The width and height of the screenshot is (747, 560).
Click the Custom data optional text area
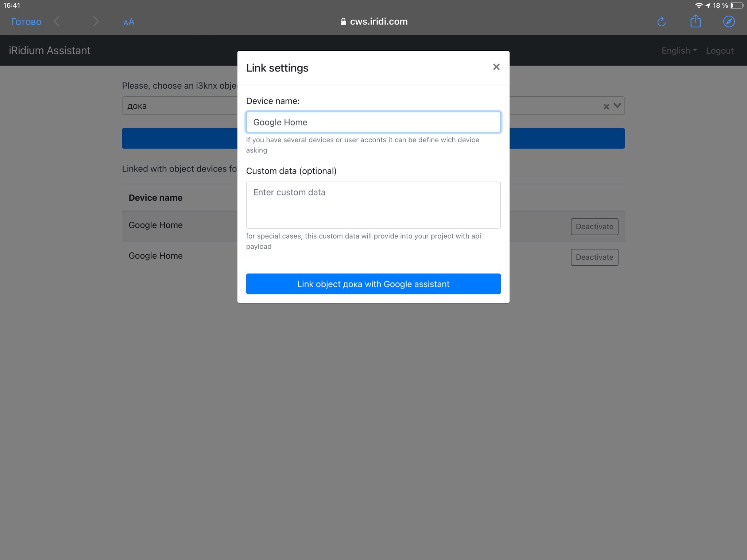pyautogui.click(x=373, y=205)
